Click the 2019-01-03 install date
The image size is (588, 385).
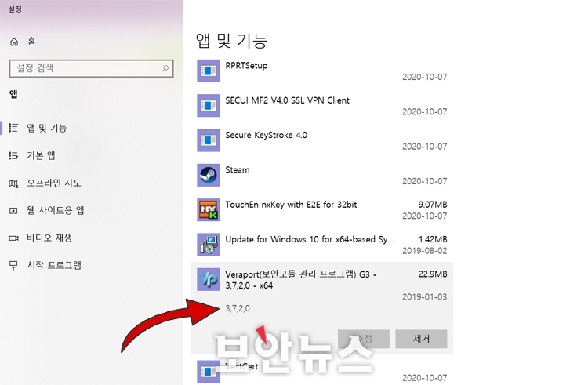tap(424, 297)
